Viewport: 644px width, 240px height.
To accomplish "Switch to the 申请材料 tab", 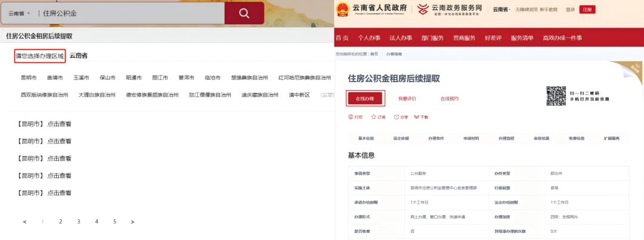I will coord(471,138).
